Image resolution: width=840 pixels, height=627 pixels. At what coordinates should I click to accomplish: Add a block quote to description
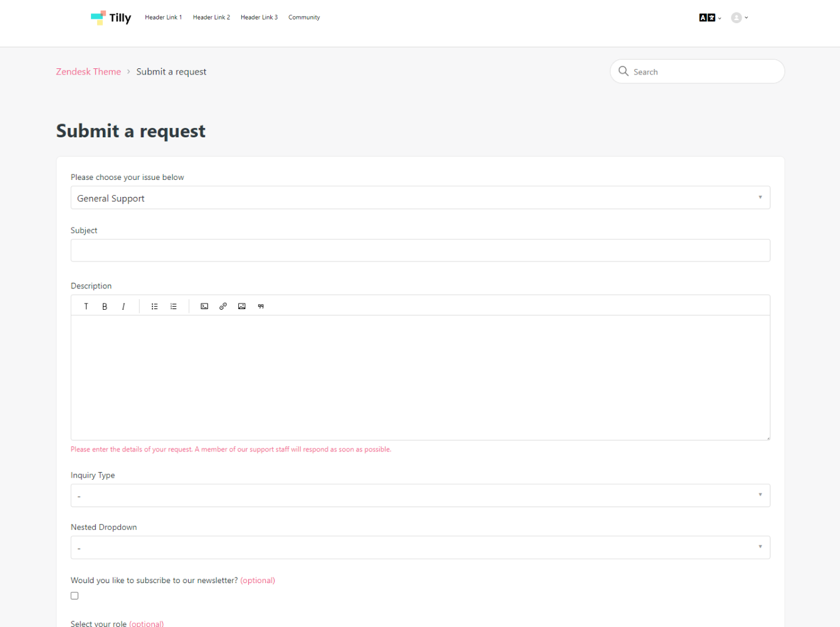(x=261, y=307)
